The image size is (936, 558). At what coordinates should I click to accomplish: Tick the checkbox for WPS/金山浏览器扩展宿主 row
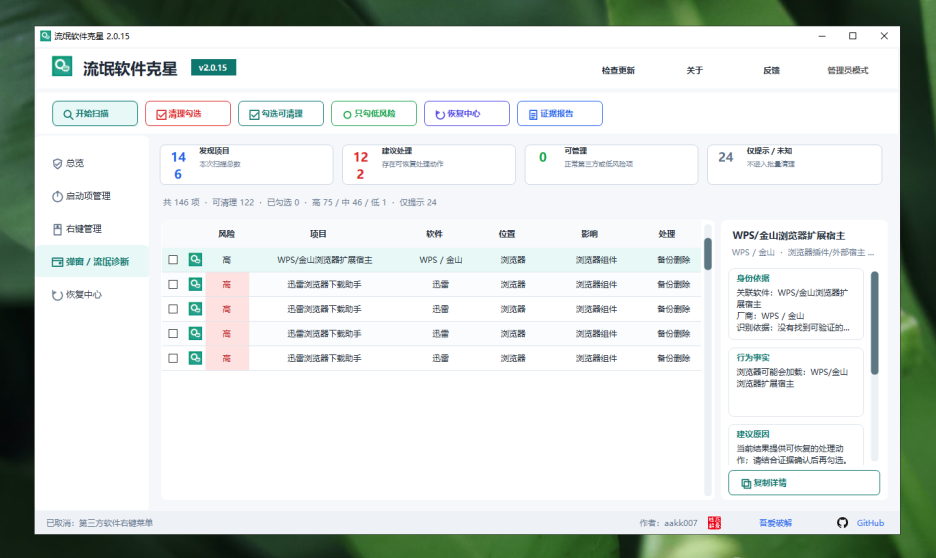(173, 260)
